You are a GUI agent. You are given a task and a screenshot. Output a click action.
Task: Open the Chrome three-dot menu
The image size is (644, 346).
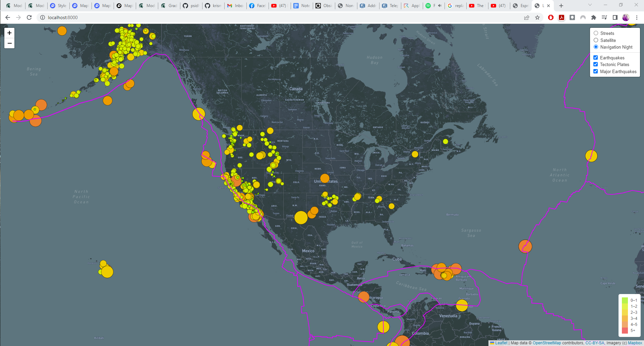(x=637, y=17)
